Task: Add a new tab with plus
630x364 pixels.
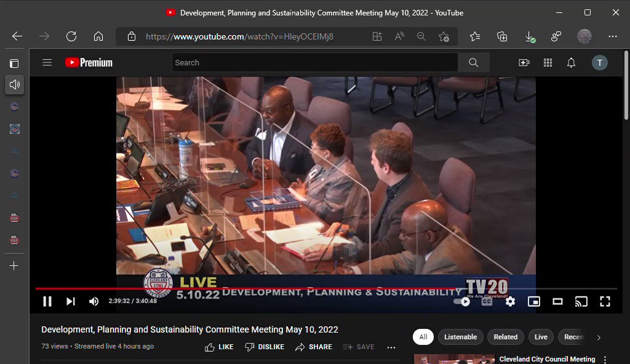Action: click(x=14, y=266)
